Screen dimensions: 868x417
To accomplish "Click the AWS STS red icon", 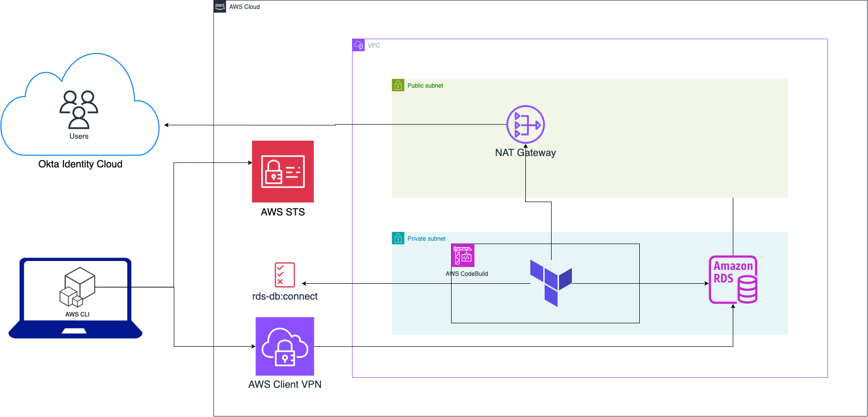I will point(283,171).
